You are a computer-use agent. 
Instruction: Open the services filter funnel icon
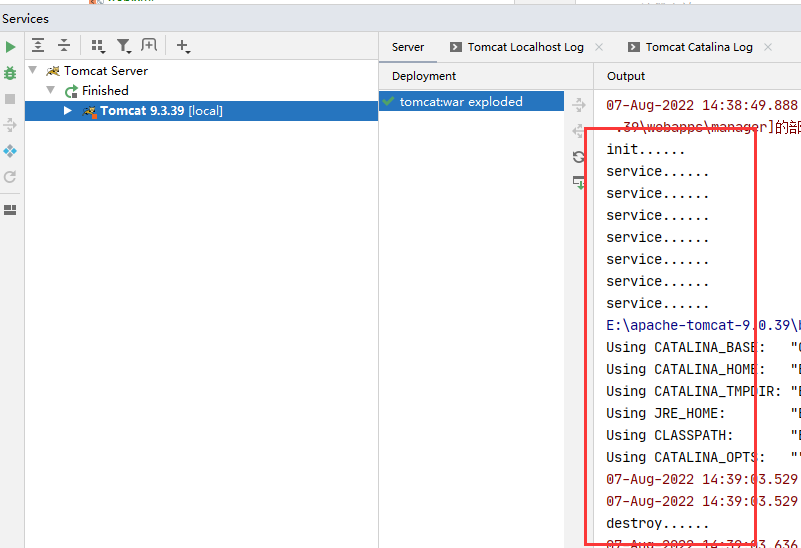[x=124, y=46]
